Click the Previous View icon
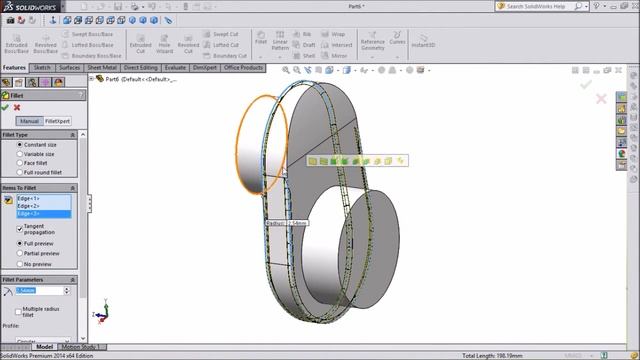The image size is (640, 360). [308, 70]
